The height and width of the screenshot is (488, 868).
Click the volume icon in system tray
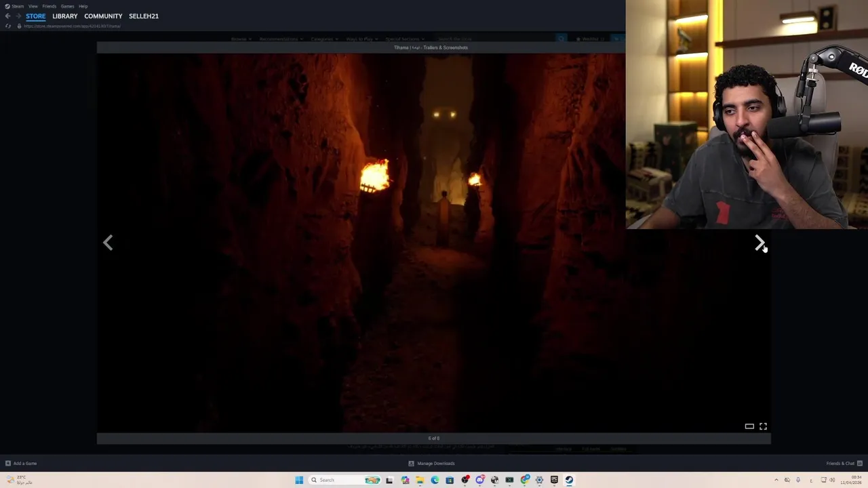coord(832,480)
